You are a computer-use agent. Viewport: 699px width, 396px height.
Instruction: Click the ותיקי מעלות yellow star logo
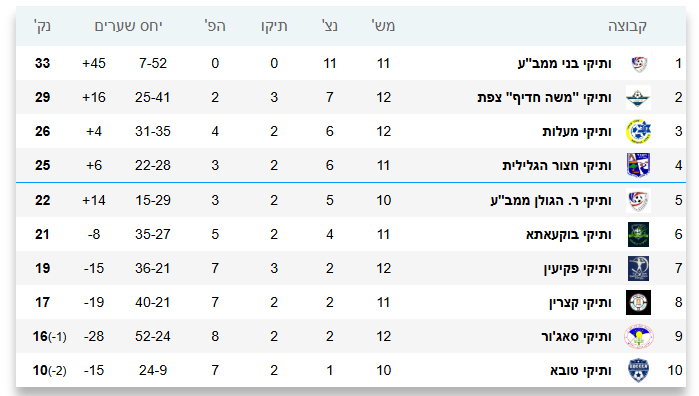pos(638,132)
